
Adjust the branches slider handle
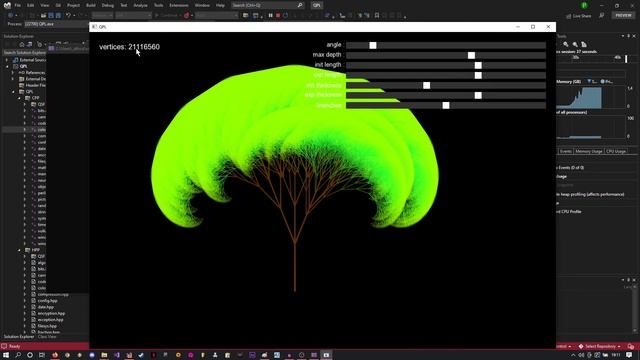[x=446, y=105]
